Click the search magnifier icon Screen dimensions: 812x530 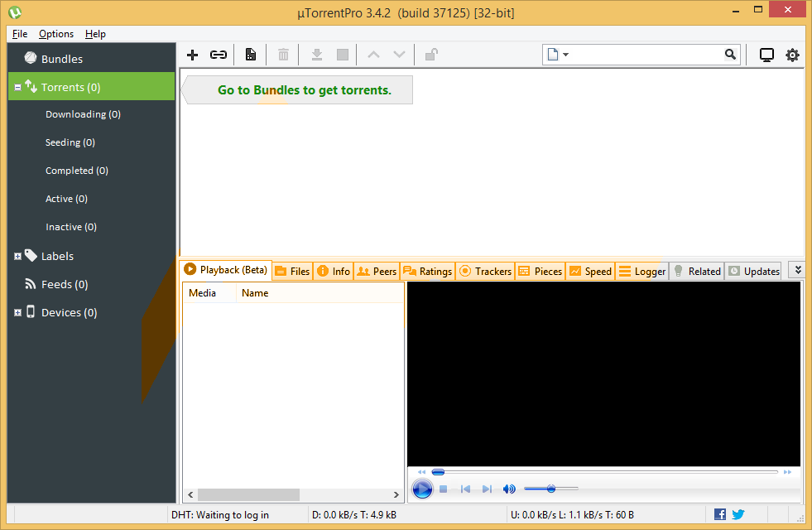pos(730,55)
